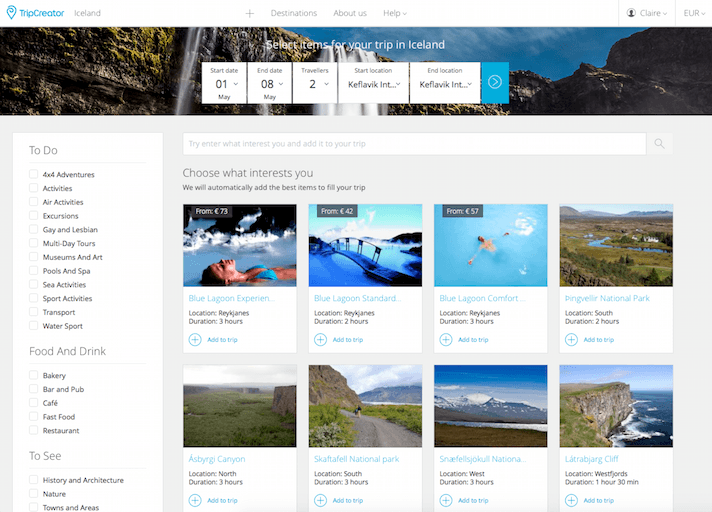The width and height of the screenshot is (712, 512).
Task: Expand the Claire account menu
Action: coord(647,13)
